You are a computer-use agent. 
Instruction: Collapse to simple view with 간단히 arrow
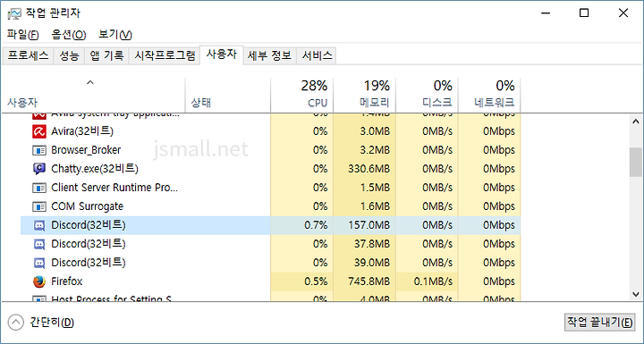pyautogui.click(x=15, y=323)
